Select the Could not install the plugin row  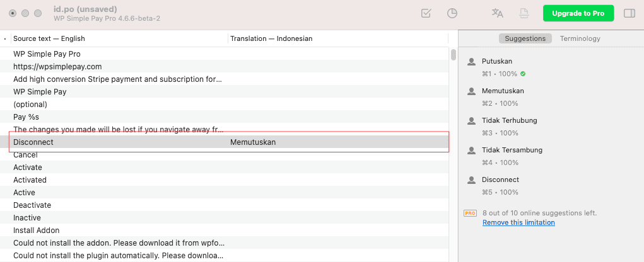coord(225,256)
